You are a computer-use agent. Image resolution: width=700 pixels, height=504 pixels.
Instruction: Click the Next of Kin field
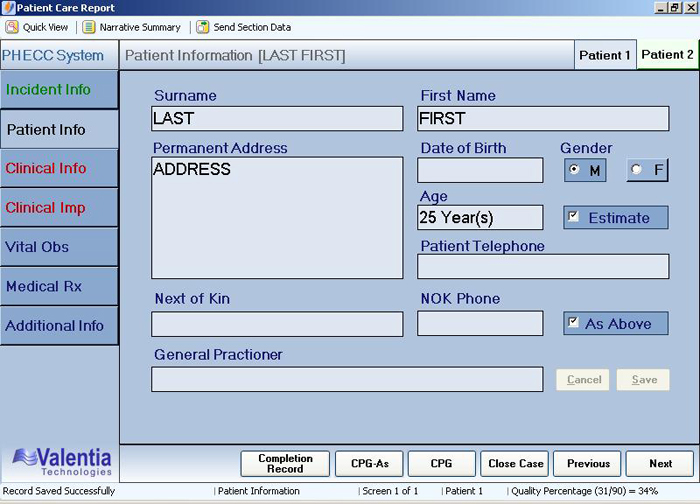(x=277, y=324)
